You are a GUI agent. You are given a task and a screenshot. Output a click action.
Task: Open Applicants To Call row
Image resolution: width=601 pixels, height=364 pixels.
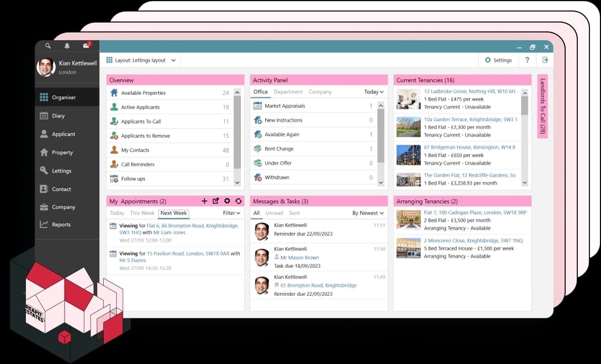click(x=170, y=121)
